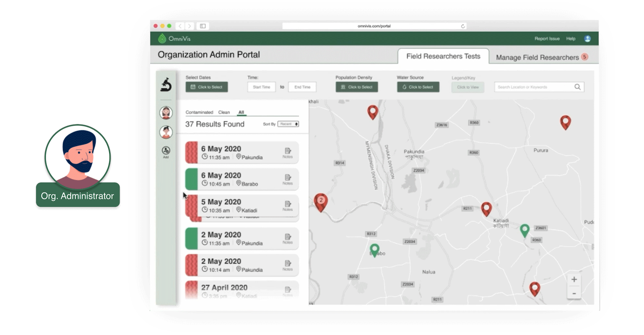Reload the page in browser address bar

tap(463, 26)
